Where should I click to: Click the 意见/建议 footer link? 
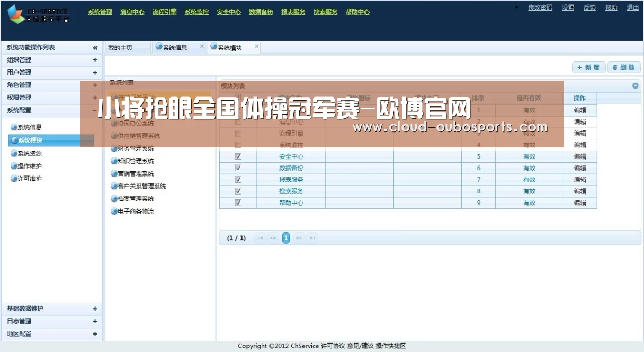tap(361, 346)
